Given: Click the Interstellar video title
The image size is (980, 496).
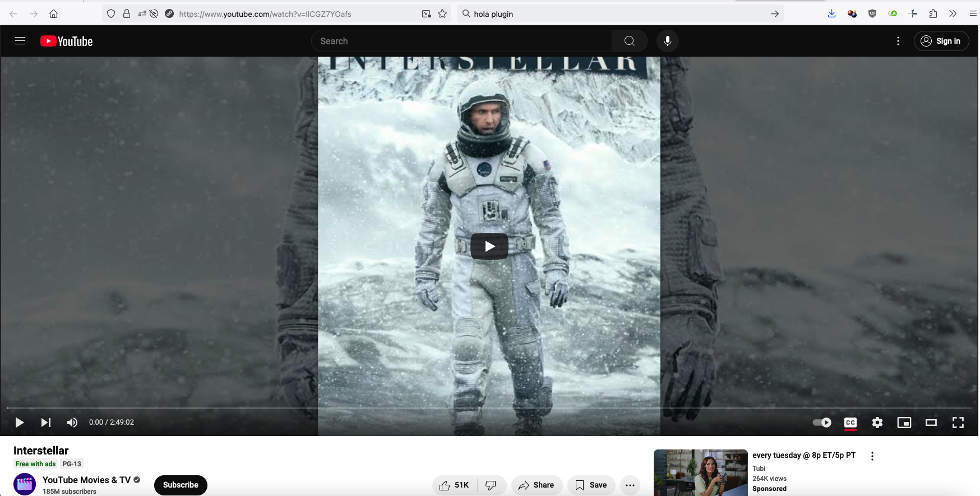Looking at the screenshot, I should click(x=41, y=451).
